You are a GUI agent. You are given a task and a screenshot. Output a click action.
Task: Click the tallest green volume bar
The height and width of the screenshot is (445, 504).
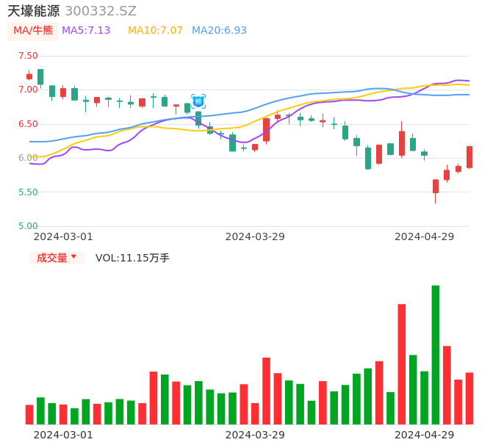pyautogui.click(x=436, y=355)
